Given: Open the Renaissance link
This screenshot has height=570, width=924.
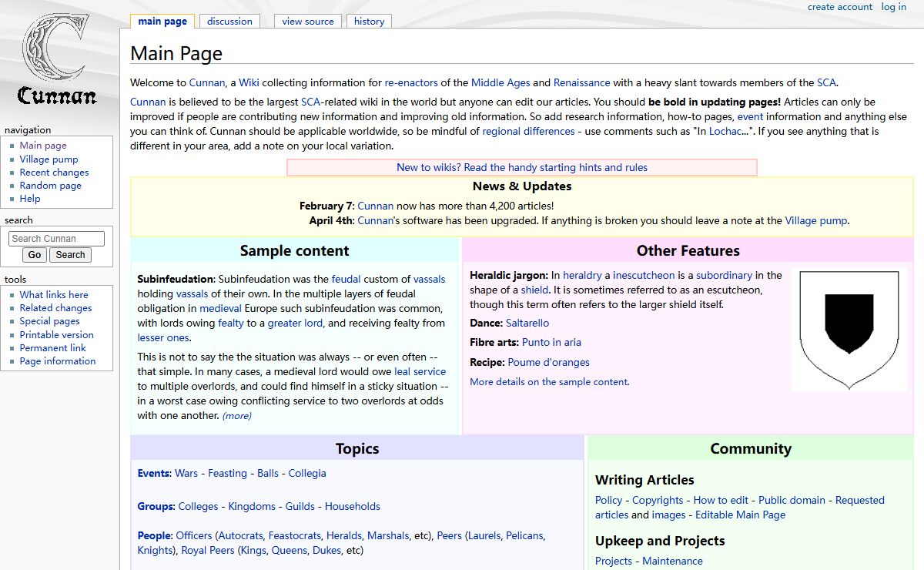Looking at the screenshot, I should tap(581, 83).
